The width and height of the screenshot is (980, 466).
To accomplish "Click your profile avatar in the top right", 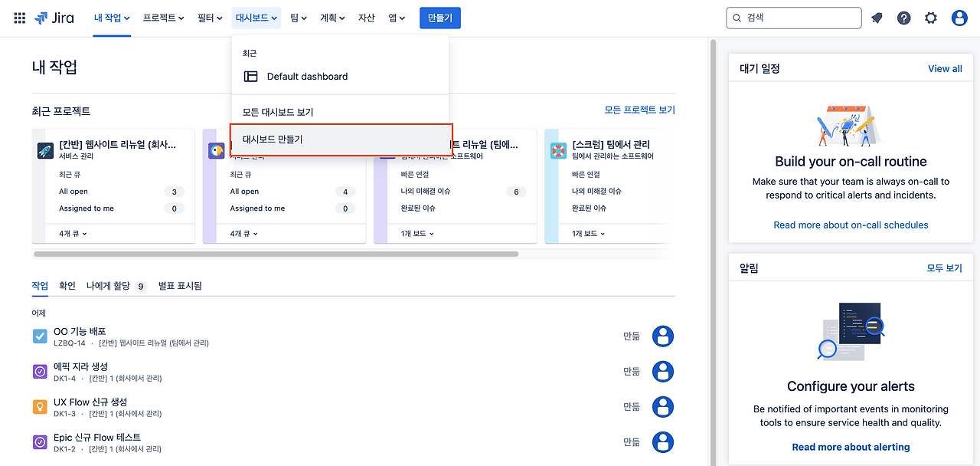I will tap(959, 17).
